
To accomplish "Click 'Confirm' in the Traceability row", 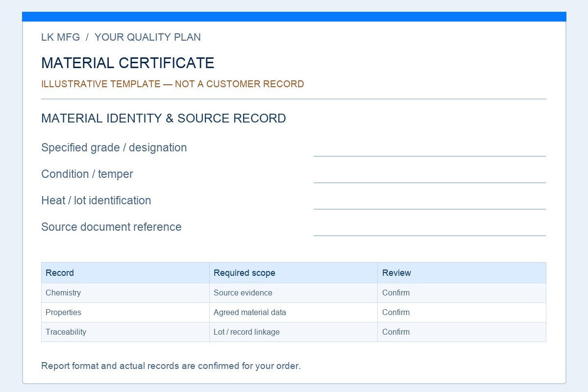I will click(x=396, y=332).
